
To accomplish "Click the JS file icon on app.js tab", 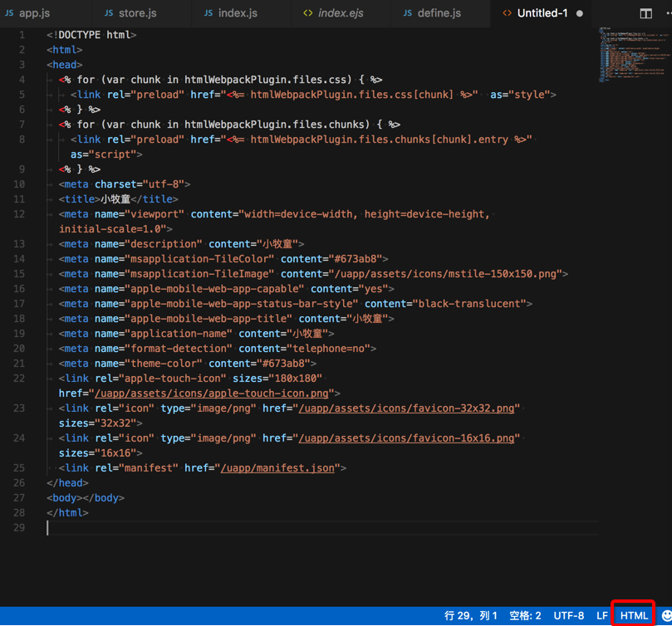I will pyautogui.click(x=9, y=13).
